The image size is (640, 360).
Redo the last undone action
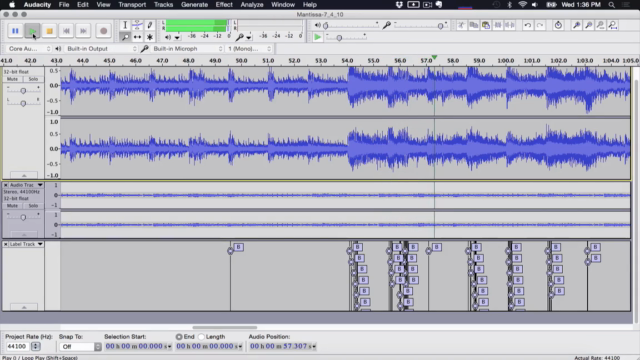click(x=540, y=25)
